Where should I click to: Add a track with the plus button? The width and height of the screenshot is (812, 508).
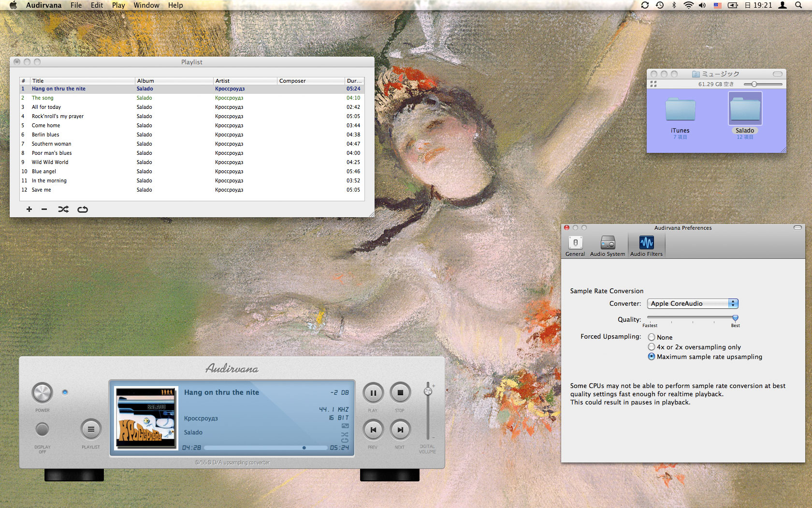pyautogui.click(x=29, y=209)
